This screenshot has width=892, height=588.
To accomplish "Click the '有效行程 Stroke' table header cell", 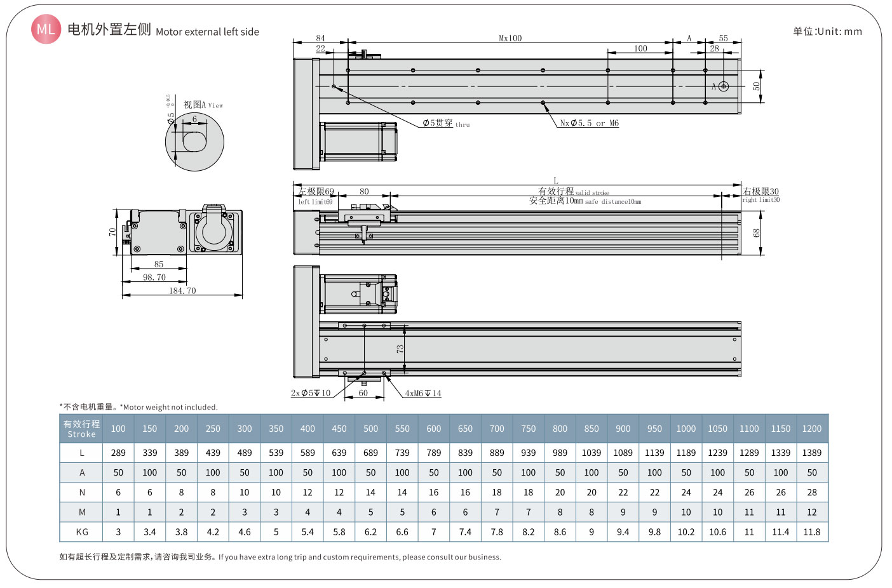I will (82, 429).
